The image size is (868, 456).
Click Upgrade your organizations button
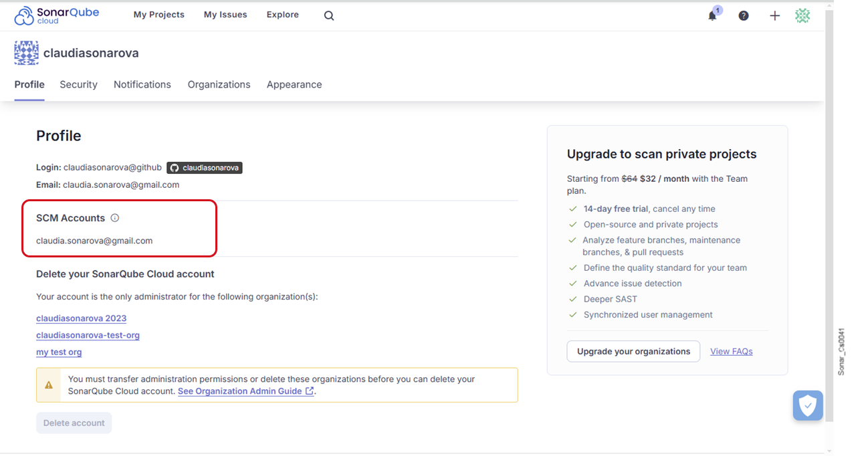tap(633, 352)
